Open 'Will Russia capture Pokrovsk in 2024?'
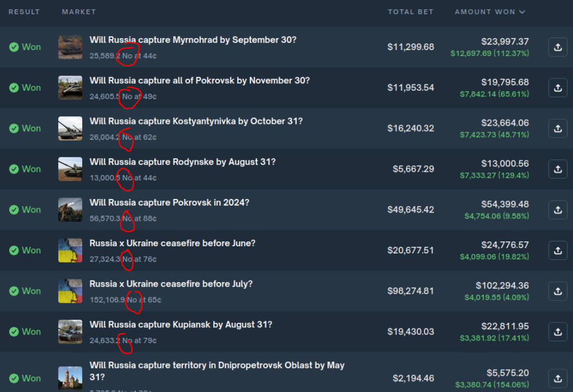 pyautogui.click(x=169, y=203)
